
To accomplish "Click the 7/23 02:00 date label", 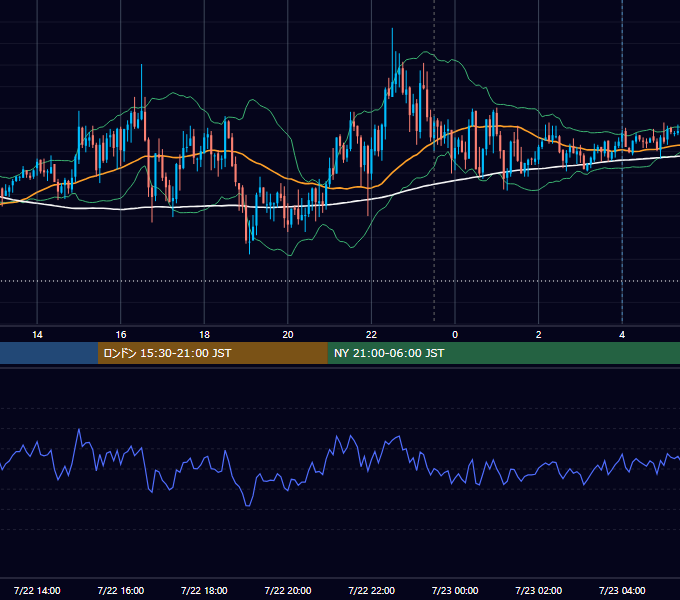I will pyautogui.click(x=539, y=590).
